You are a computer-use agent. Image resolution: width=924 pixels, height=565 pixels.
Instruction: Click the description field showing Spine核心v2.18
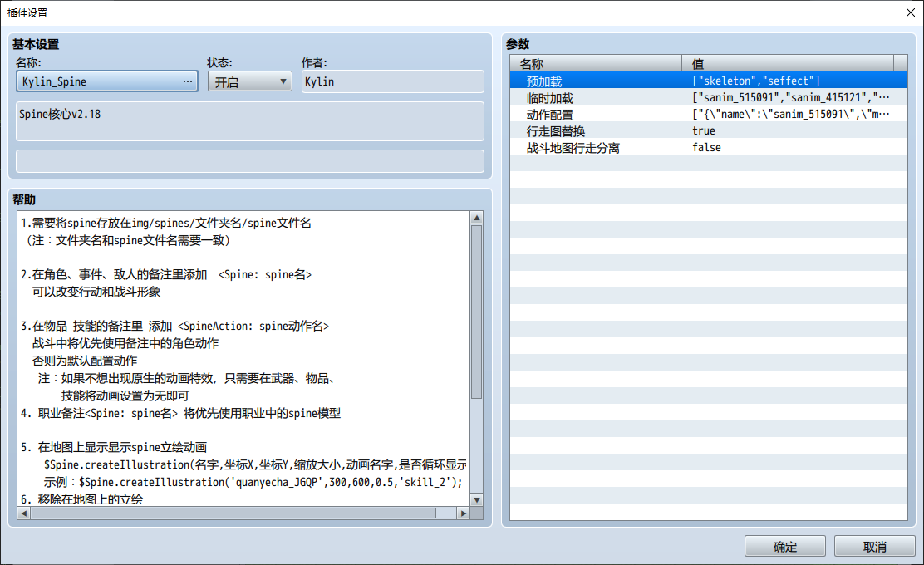250,121
